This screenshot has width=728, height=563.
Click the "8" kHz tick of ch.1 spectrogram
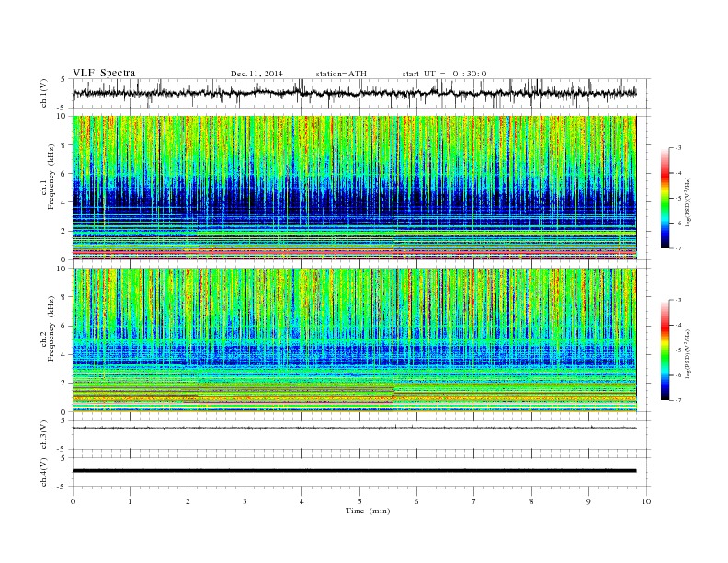pos(64,145)
